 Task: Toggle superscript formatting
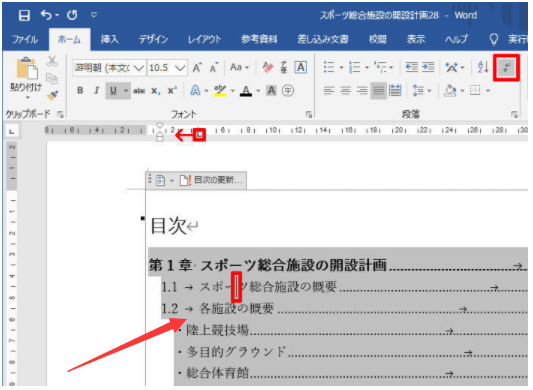point(172,91)
